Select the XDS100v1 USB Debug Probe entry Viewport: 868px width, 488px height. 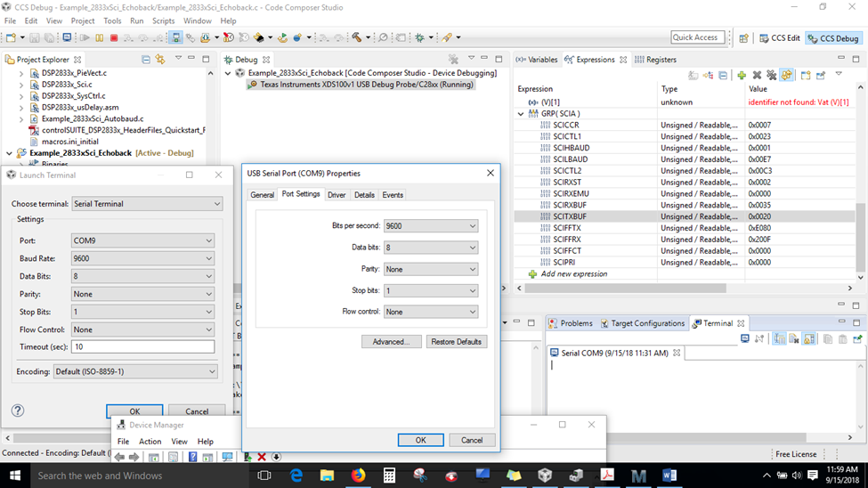(x=361, y=85)
